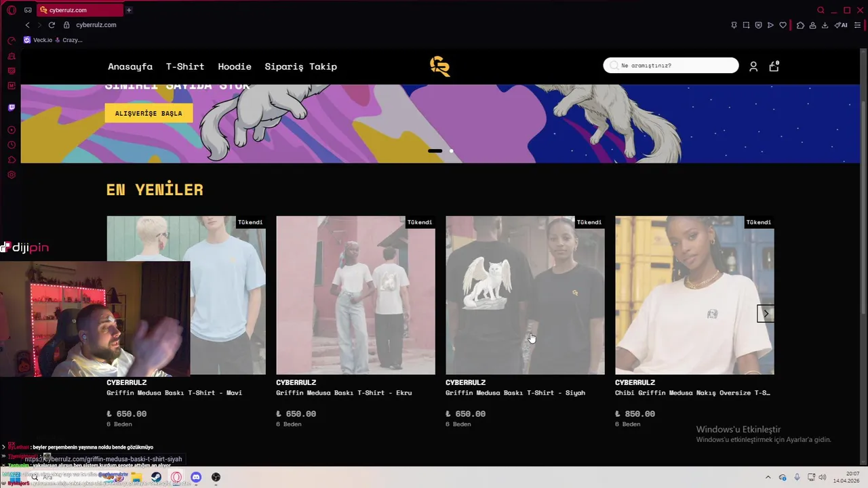Open a new browser tab

pyautogui.click(x=129, y=10)
